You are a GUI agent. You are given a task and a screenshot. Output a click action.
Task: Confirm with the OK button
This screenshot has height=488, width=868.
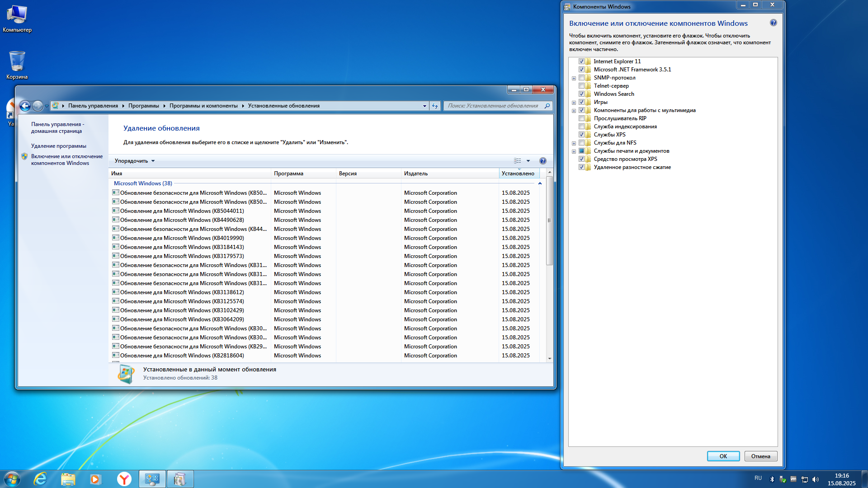[723, 456]
